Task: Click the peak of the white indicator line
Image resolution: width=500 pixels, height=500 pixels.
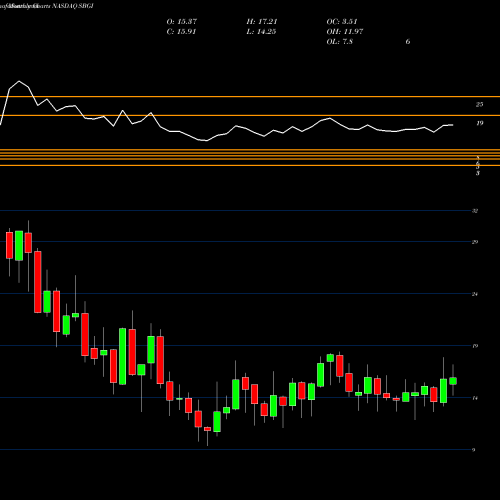Action: coord(19,81)
